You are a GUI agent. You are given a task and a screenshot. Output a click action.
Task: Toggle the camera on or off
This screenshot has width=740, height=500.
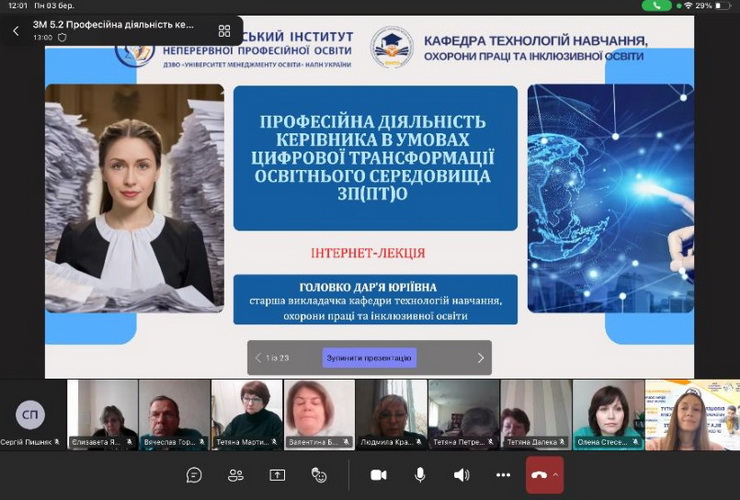(x=379, y=475)
